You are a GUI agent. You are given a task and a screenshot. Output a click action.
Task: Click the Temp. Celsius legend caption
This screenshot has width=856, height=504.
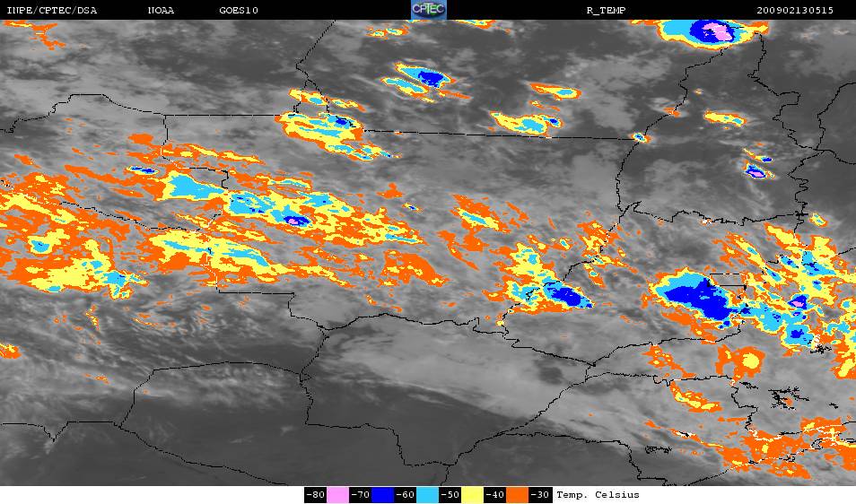[598, 495]
